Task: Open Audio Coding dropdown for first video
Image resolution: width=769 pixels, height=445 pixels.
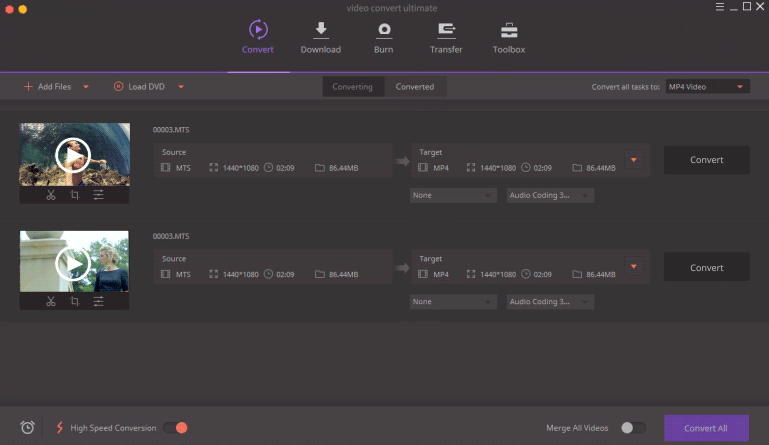Action: tap(550, 195)
